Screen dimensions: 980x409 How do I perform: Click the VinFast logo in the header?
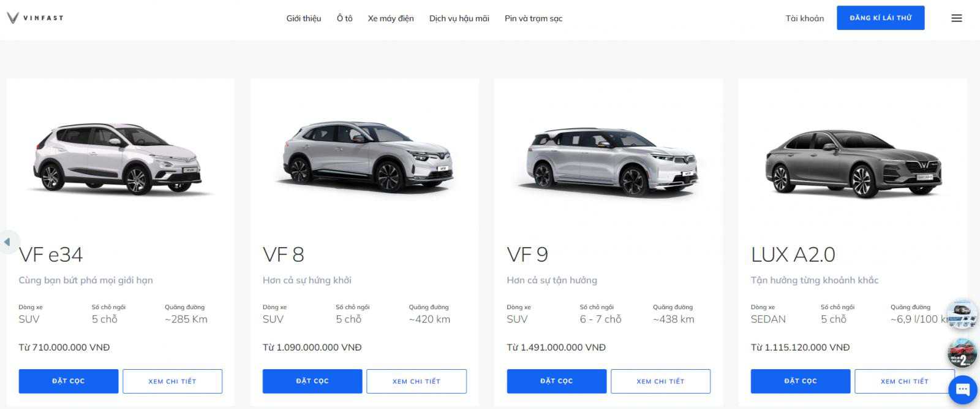pyautogui.click(x=35, y=18)
